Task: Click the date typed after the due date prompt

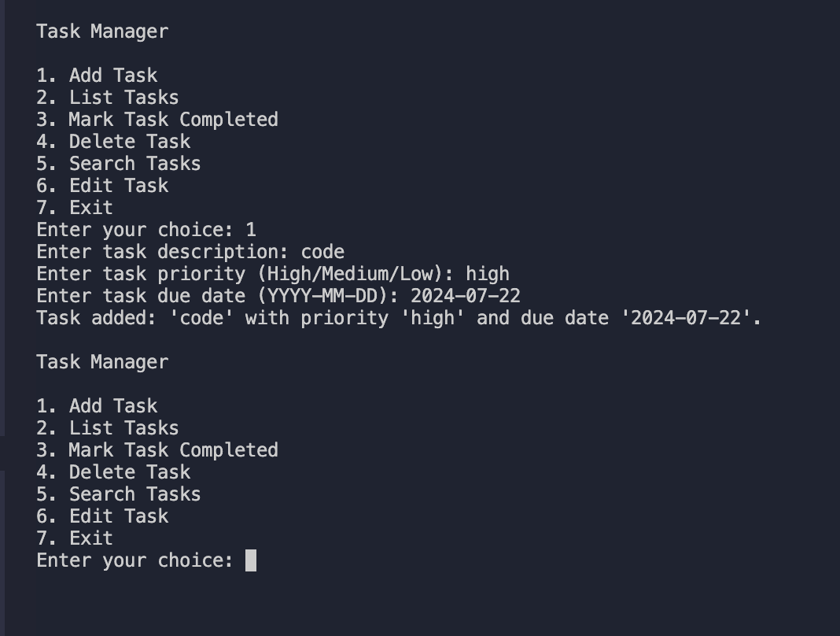Action: pos(465,296)
